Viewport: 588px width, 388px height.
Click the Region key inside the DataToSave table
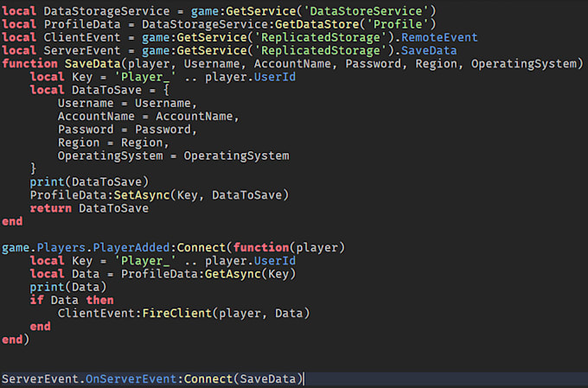[x=79, y=143]
